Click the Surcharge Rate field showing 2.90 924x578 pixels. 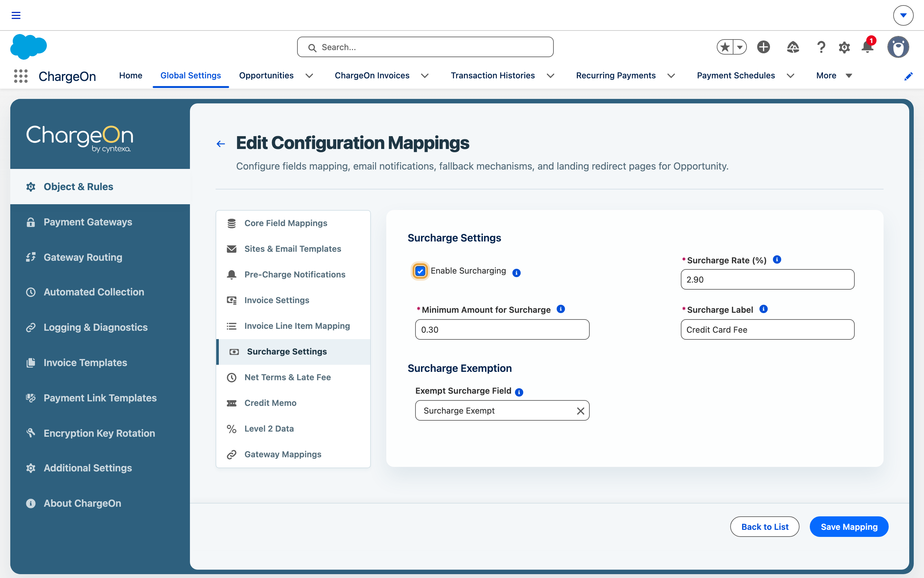click(767, 279)
